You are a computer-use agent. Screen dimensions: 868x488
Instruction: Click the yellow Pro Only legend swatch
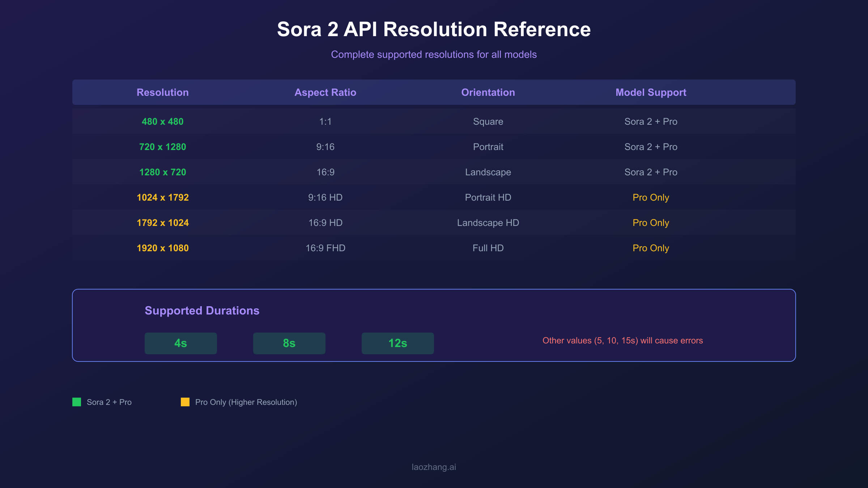[185, 402]
